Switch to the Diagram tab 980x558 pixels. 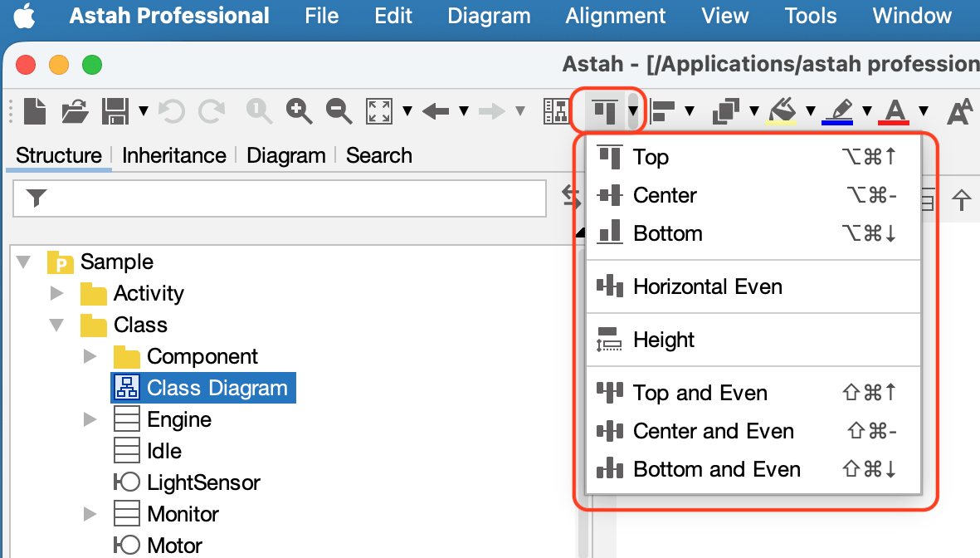pos(285,155)
